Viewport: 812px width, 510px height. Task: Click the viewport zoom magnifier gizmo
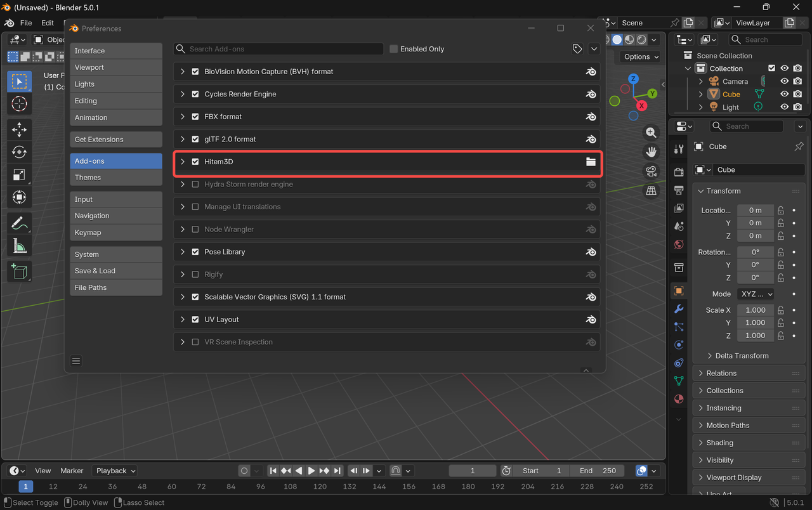coord(651,132)
